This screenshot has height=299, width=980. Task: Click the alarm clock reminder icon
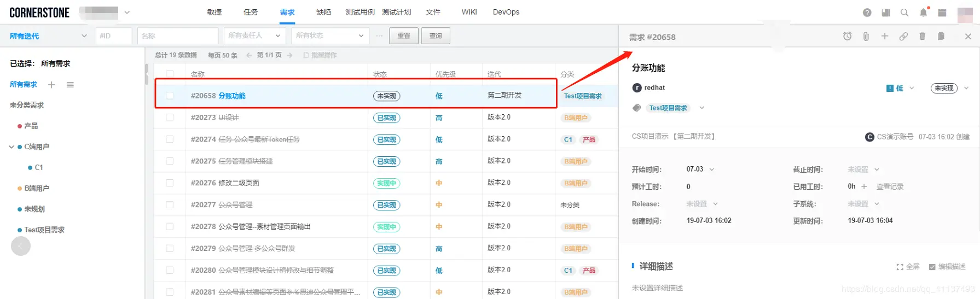pyautogui.click(x=847, y=36)
